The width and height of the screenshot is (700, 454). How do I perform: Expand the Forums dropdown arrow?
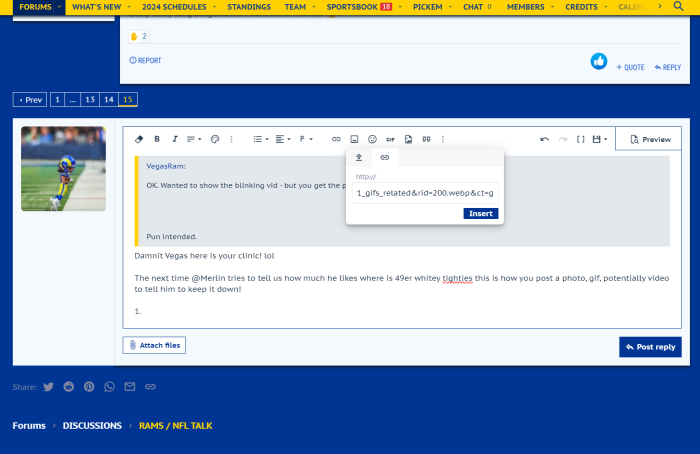[x=59, y=7]
